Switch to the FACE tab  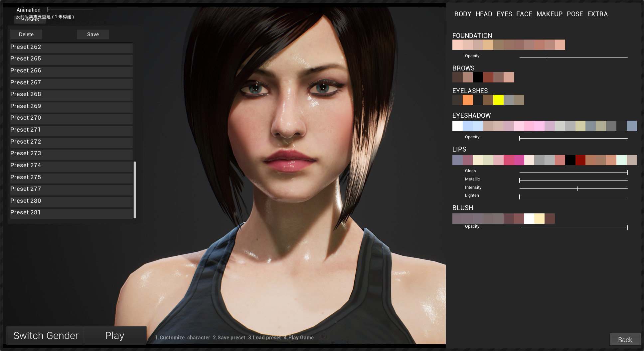click(524, 14)
